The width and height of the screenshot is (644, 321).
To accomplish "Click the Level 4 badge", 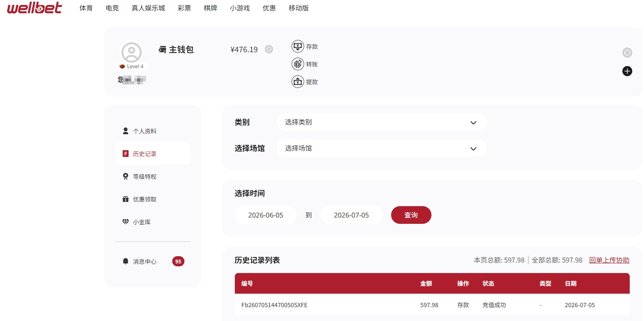I will click(131, 66).
